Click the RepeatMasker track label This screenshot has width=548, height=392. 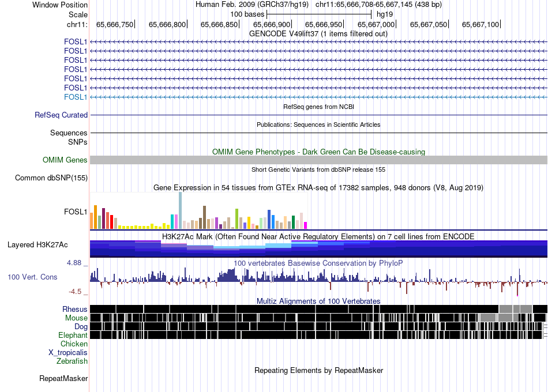tap(63, 378)
